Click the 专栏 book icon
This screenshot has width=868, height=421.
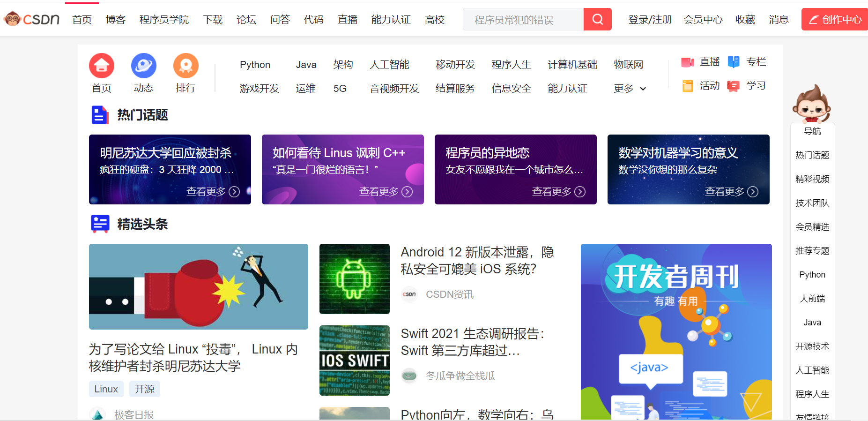point(734,62)
